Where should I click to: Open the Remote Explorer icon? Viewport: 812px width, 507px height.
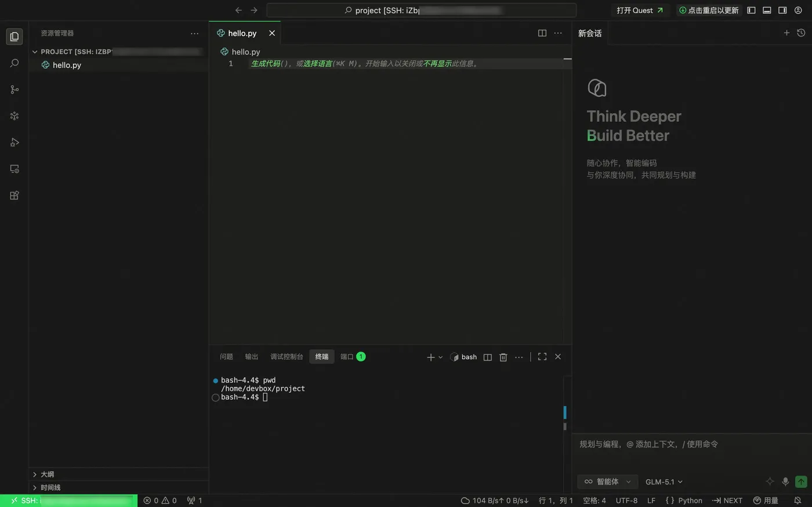(x=14, y=169)
